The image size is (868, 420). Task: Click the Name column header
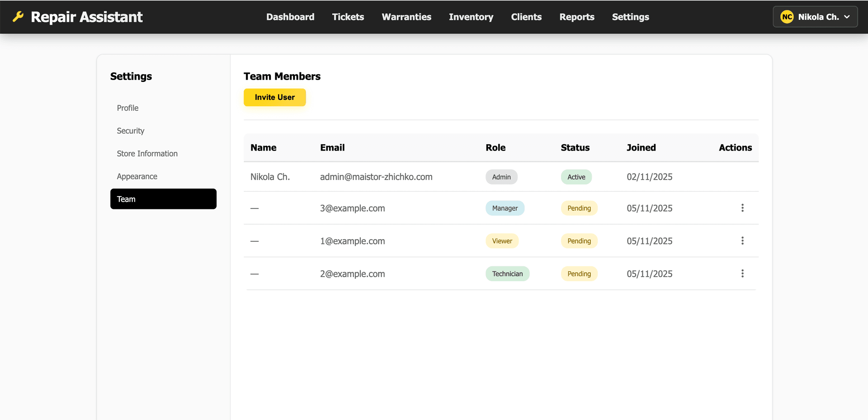point(263,147)
